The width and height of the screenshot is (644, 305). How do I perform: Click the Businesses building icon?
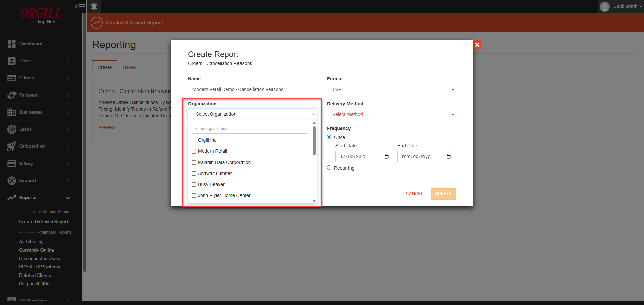pyautogui.click(x=12, y=112)
